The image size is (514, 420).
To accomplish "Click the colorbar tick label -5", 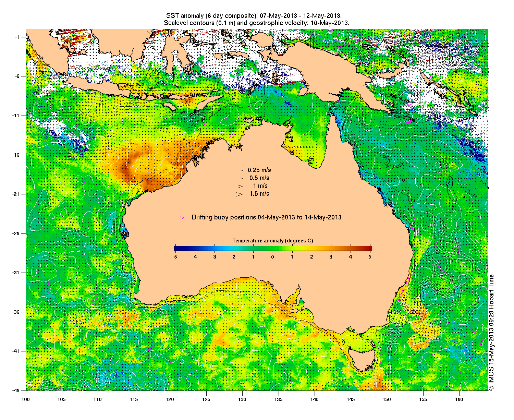I will (x=175, y=256).
